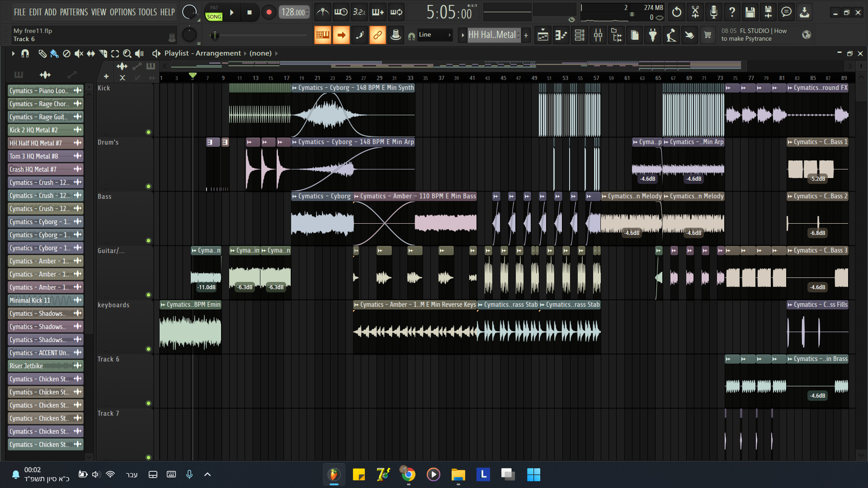Viewport: 868px width, 488px height.
Task: Toggle loop recording
Action: click(x=396, y=12)
